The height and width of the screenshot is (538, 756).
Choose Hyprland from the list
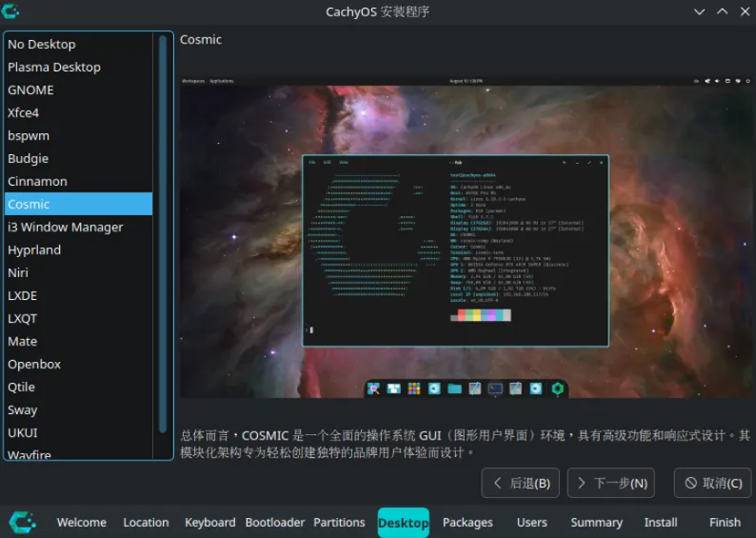pos(79,249)
